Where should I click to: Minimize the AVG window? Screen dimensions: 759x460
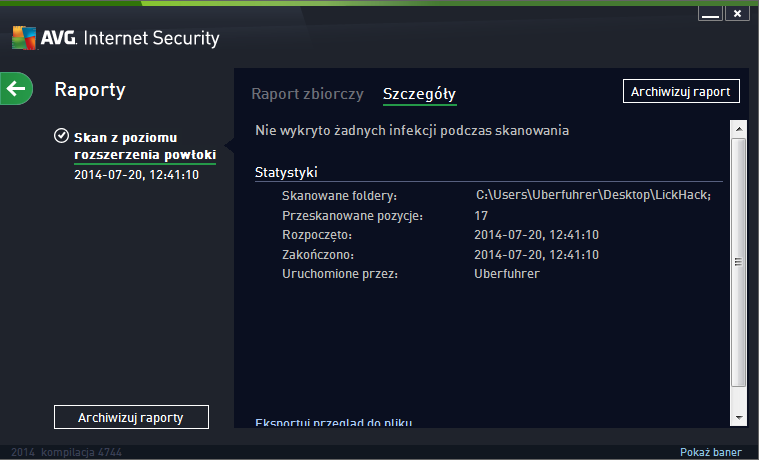pos(710,14)
